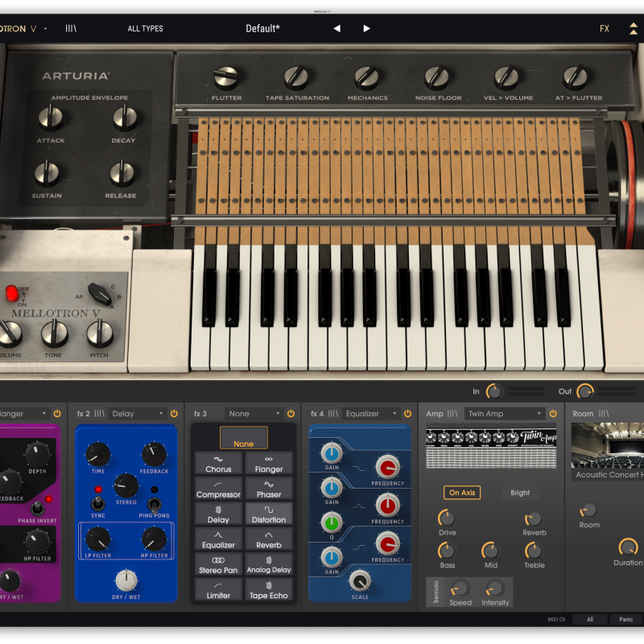The image size is (644, 644).
Task: Adjust the Equalizer Scale knob
Action: click(x=360, y=581)
